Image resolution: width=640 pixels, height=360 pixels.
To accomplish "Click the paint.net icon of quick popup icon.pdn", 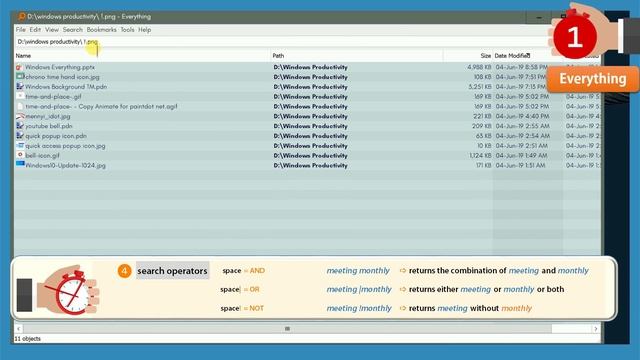I will (x=20, y=136).
